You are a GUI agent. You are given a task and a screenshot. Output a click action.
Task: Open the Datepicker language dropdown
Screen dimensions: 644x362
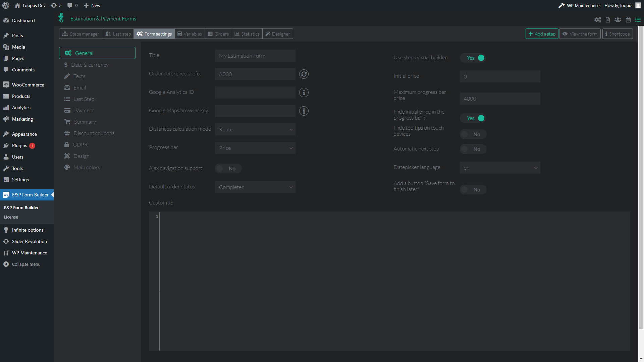click(x=500, y=168)
